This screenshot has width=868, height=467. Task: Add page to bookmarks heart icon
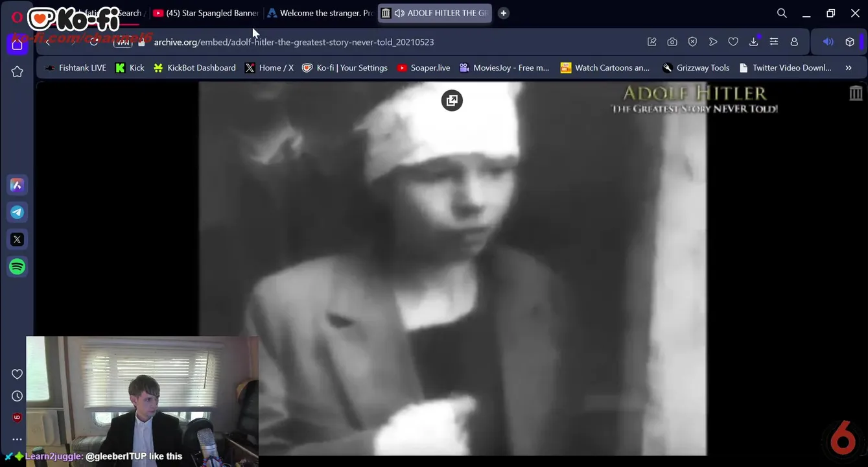point(733,42)
